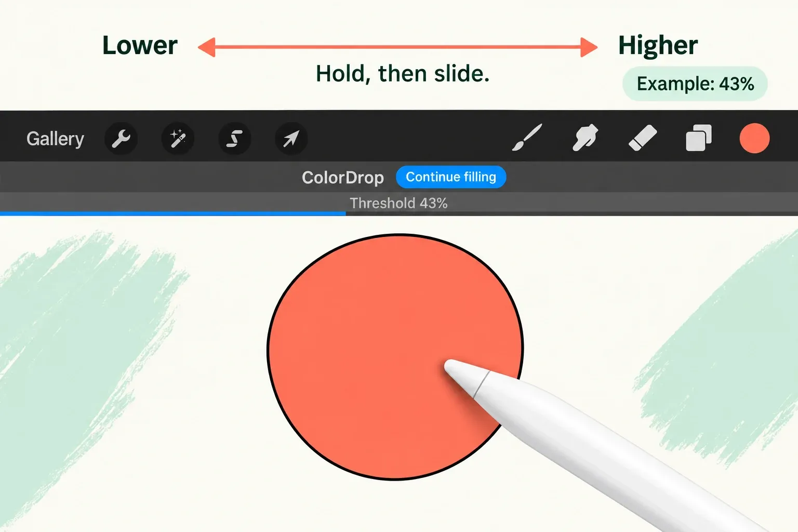Tap the Continue filling button
Viewport: 798px width, 532px height.
[x=451, y=177]
